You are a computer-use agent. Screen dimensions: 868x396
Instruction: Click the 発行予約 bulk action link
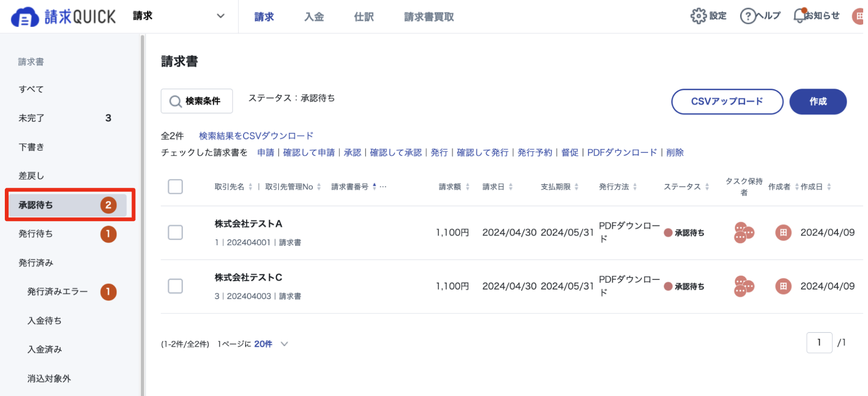535,152
